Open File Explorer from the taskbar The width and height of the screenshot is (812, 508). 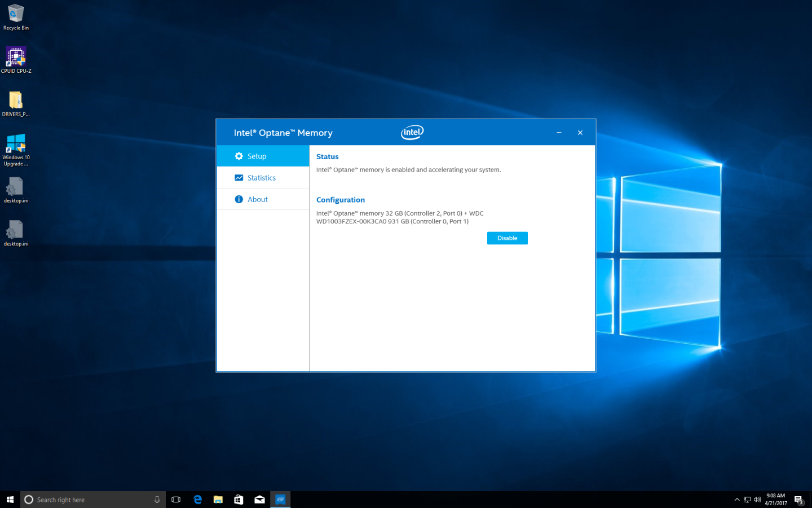[218, 499]
